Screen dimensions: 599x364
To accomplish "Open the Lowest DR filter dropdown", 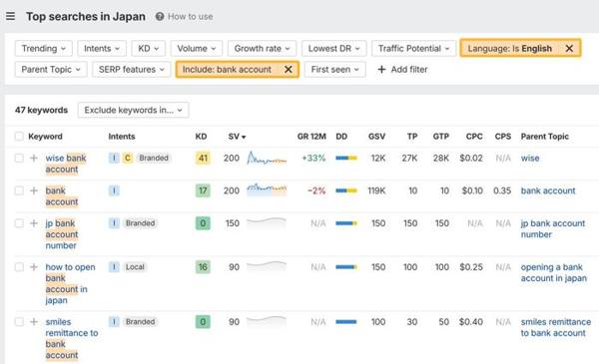I will point(333,49).
